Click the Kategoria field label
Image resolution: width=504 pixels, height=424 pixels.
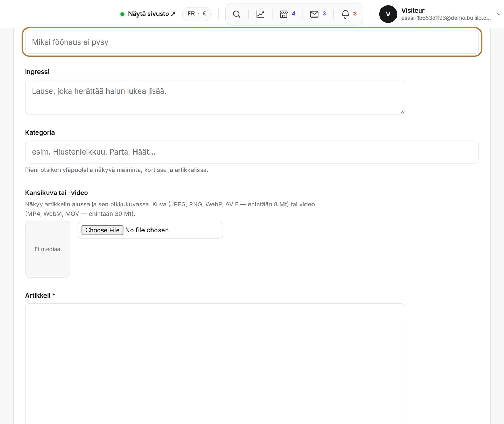tap(40, 132)
